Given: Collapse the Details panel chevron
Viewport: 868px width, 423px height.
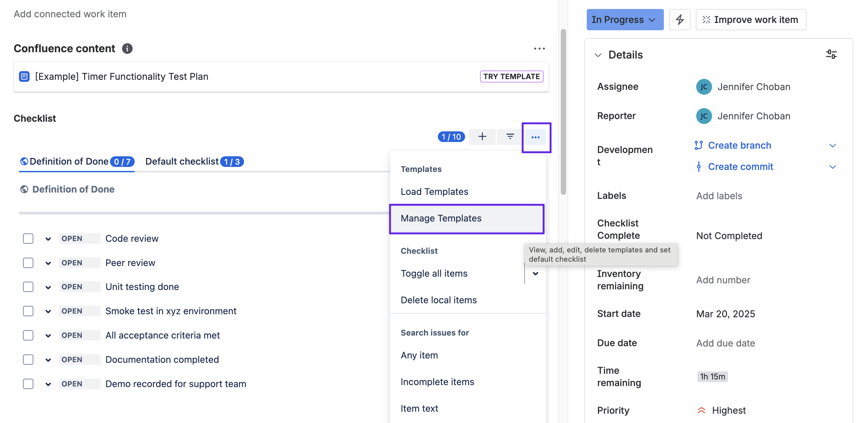Looking at the screenshot, I should (598, 55).
